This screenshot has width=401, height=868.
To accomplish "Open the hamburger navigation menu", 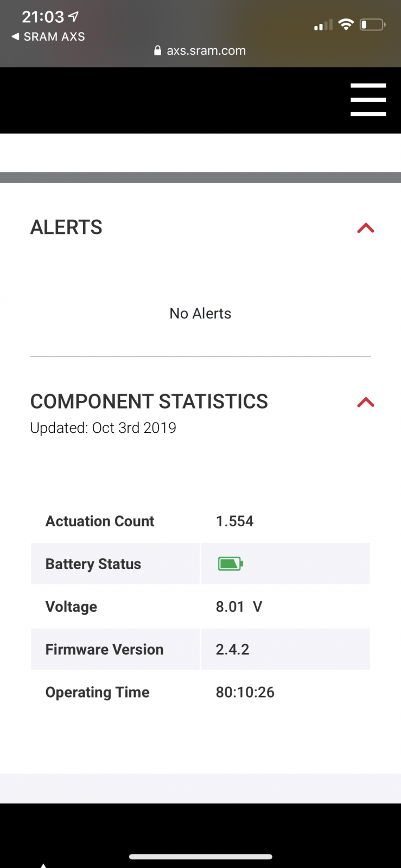I will point(368,100).
